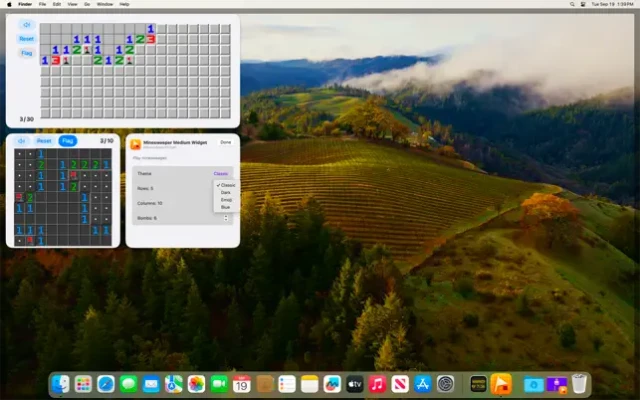Click Done in the widget settings panel
Image resolution: width=640 pixels, height=400 pixels.
click(x=225, y=142)
